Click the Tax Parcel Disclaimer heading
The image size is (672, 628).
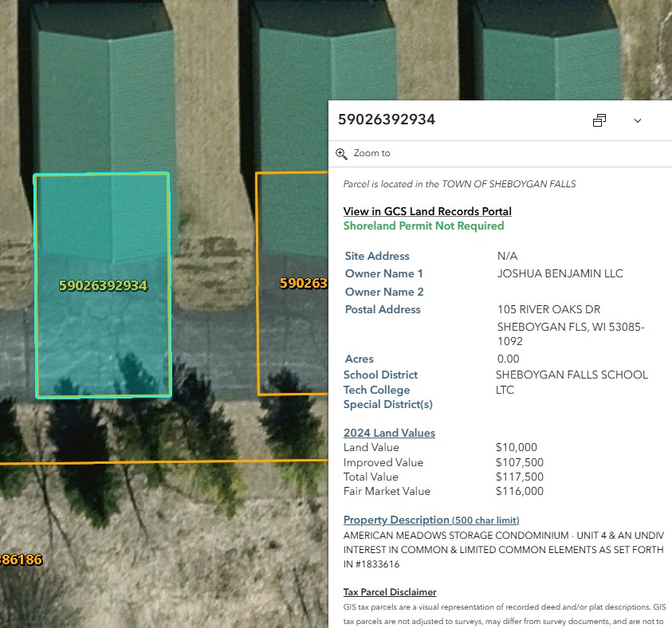click(390, 592)
